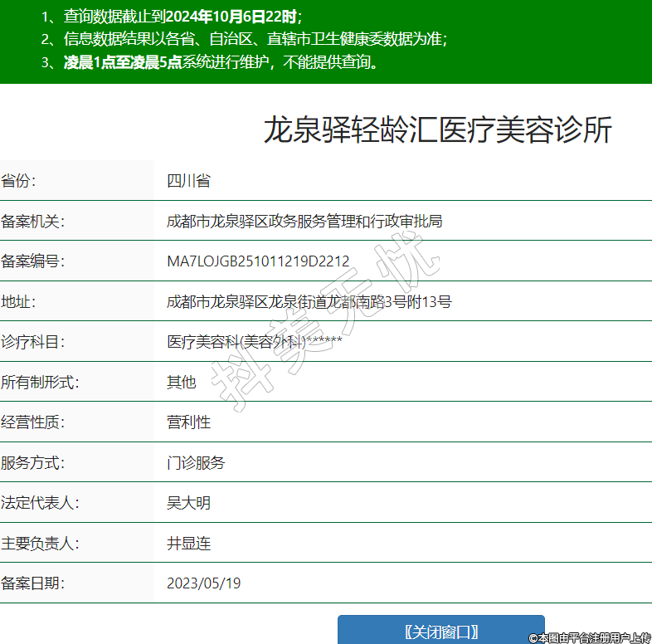Click the service mode value 门诊服务
652x644 pixels.
tap(196, 462)
